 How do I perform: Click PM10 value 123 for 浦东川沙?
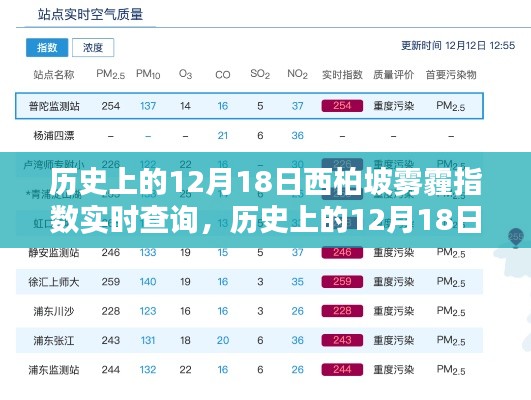coord(148,311)
